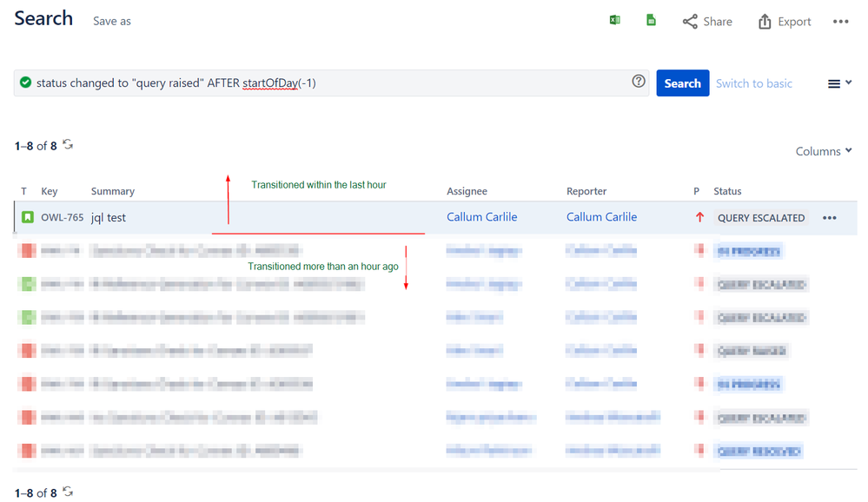The image size is (868, 502).
Task: Sort by the Reporter column header
Action: (586, 191)
